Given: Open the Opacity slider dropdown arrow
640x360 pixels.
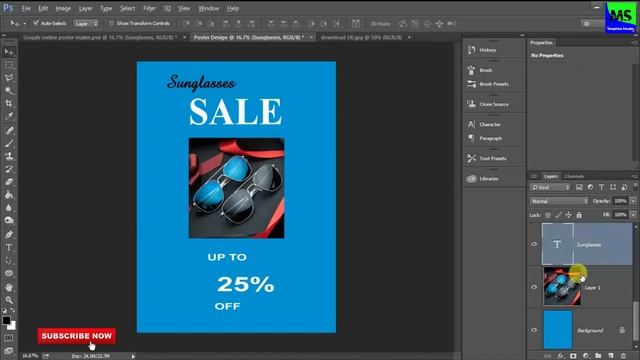Looking at the screenshot, I should click(633, 201).
